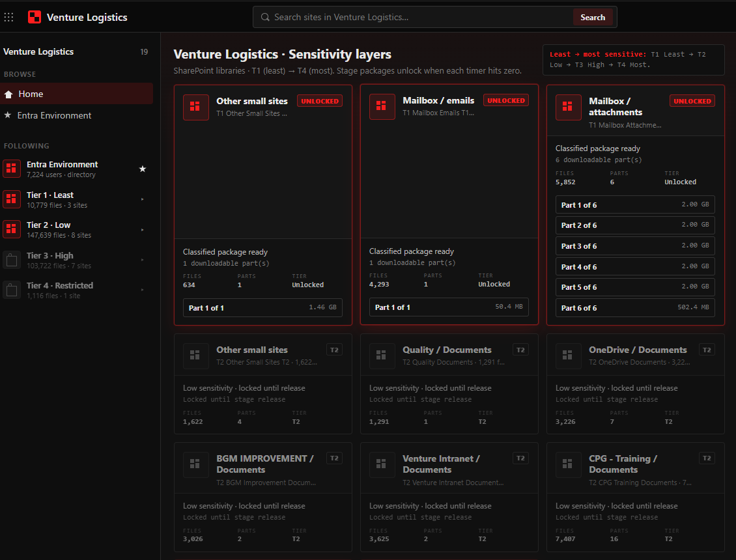
Task: Click the Mailbox / attachments card icon
Action: [x=569, y=107]
